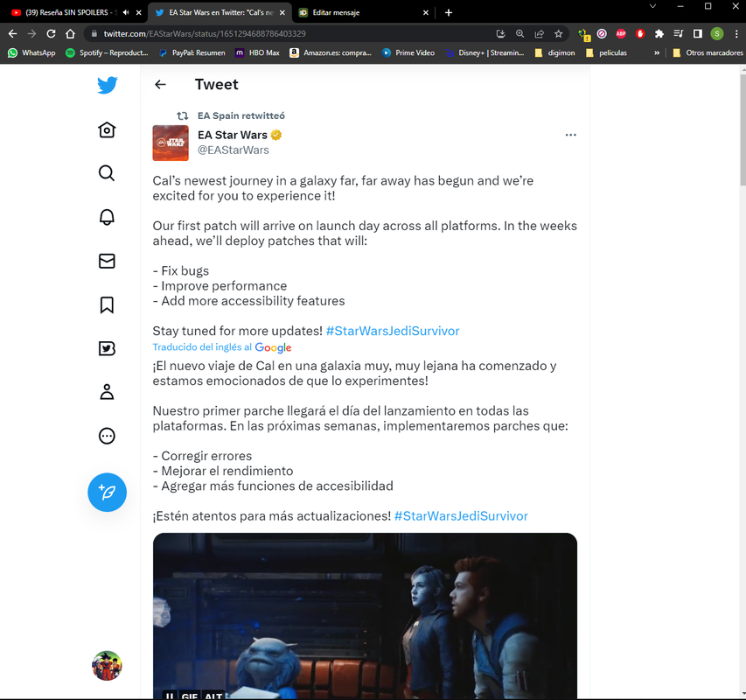Open the media controls icon
Screen dimensions: 746x700
click(x=679, y=33)
